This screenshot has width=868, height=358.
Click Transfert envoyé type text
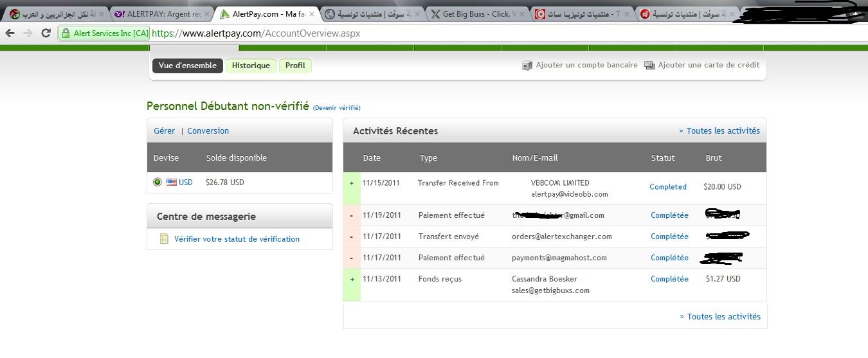448,237
